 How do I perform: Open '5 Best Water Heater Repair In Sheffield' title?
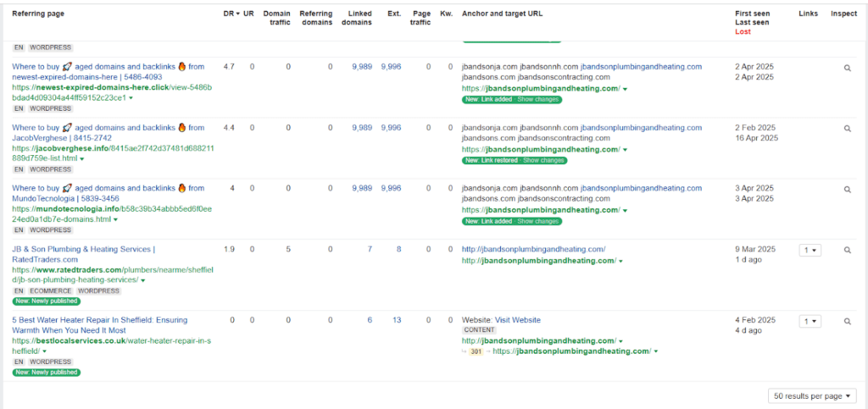tap(100, 325)
